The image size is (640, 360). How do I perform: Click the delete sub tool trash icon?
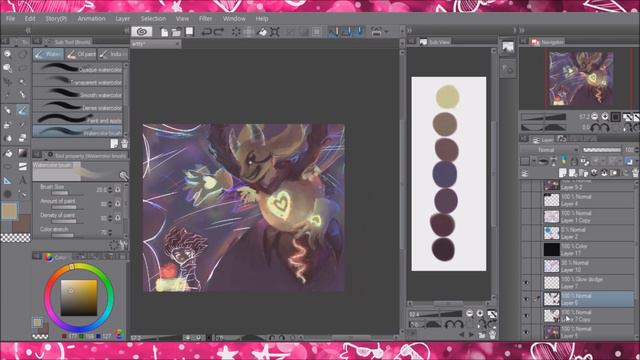pos(124,143)
